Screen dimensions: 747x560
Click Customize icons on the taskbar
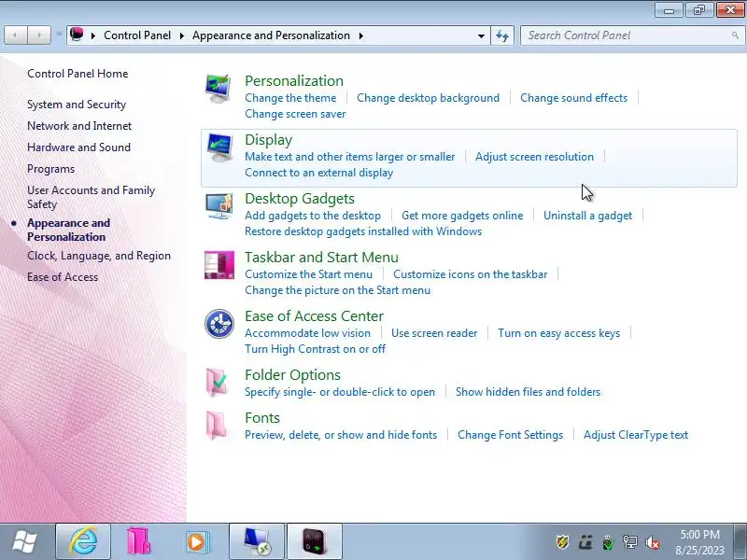[x=471, y=274]
